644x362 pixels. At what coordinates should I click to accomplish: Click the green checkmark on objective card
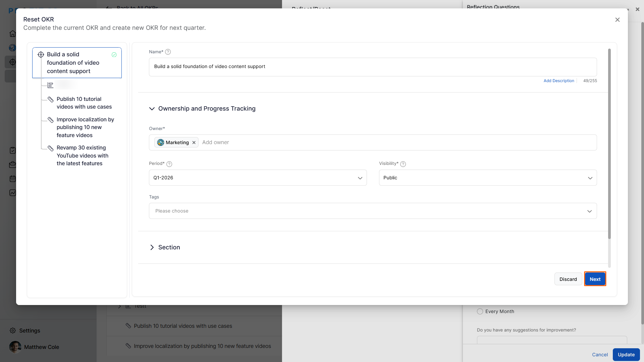(114, 55)
